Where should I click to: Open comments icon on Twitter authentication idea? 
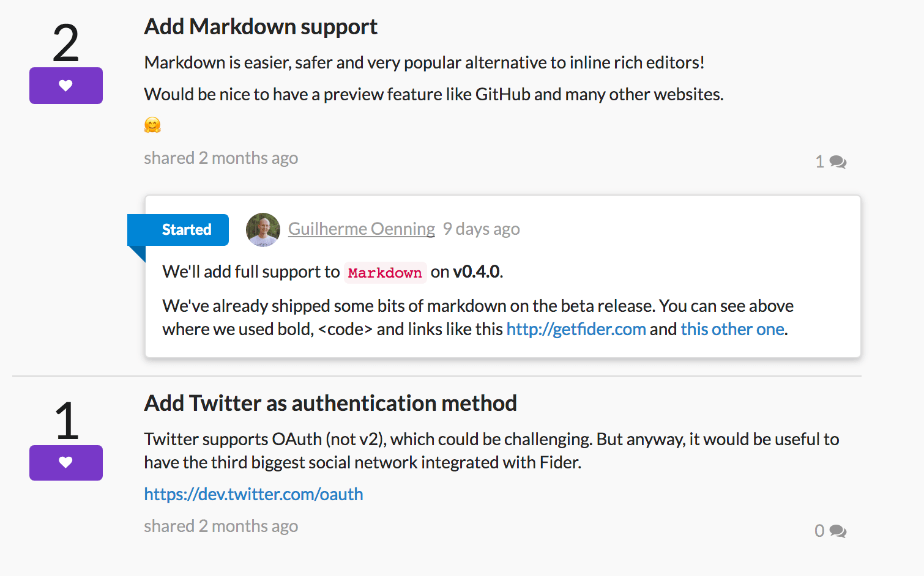pos(838,531)
